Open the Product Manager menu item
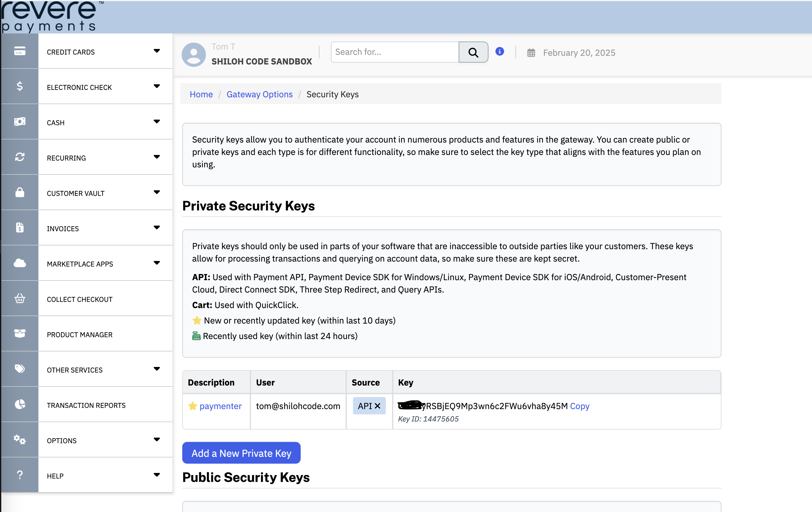Viewport: 812px width, 512px height. (x=80, y=335)
